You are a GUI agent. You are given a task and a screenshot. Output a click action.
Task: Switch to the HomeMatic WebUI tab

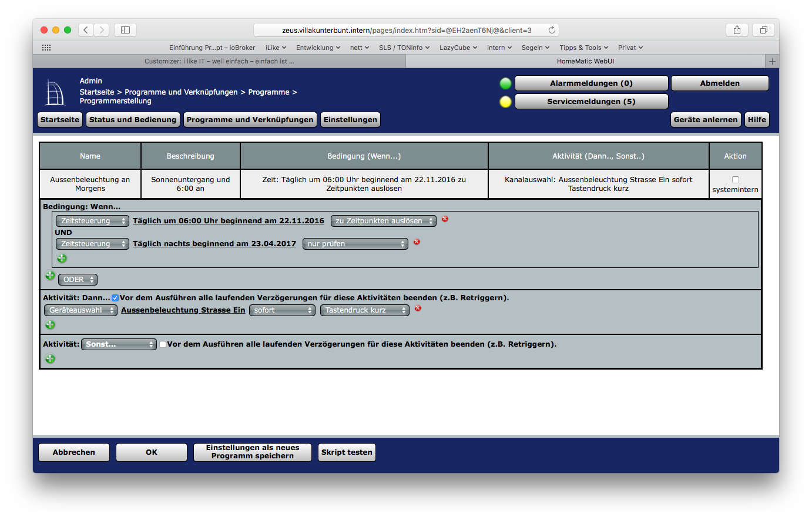[x=585, y=61]
